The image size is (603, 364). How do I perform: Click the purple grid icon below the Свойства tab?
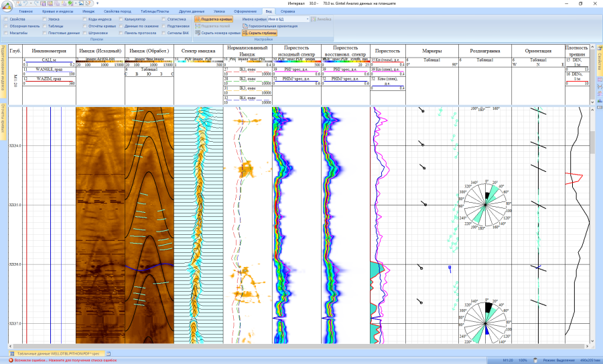pos(600,80)
